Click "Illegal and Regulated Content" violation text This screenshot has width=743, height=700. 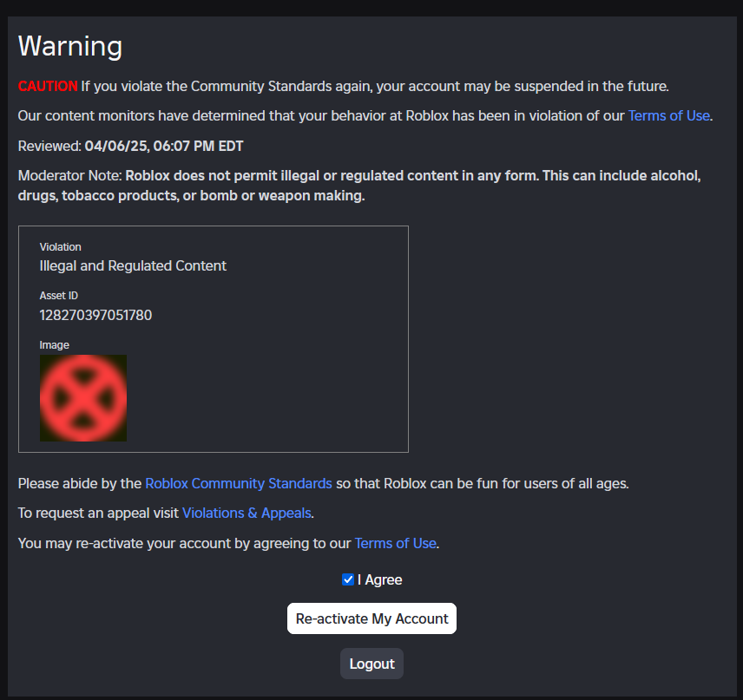[x=132, y=265]
